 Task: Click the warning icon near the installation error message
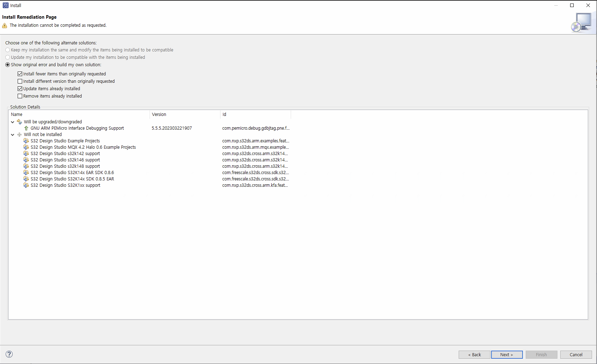pyautogui.click(x=5, y=25)
